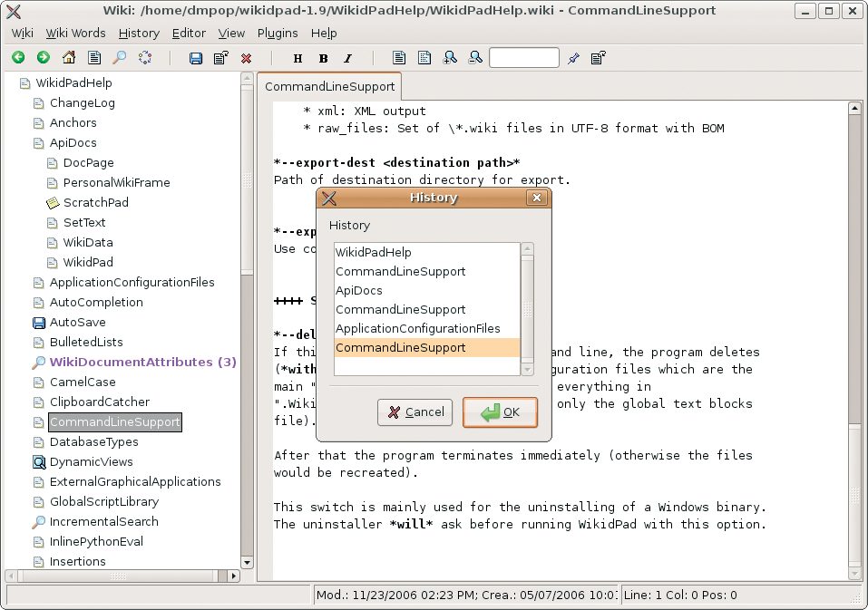Save the page with the floppy disk icon

[195, 58]
